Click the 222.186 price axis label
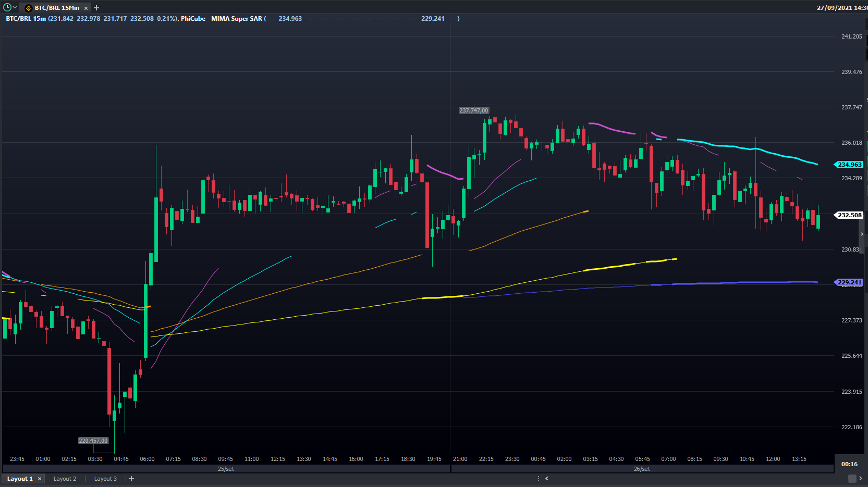The image size is (868, 487). pos(851,427)
